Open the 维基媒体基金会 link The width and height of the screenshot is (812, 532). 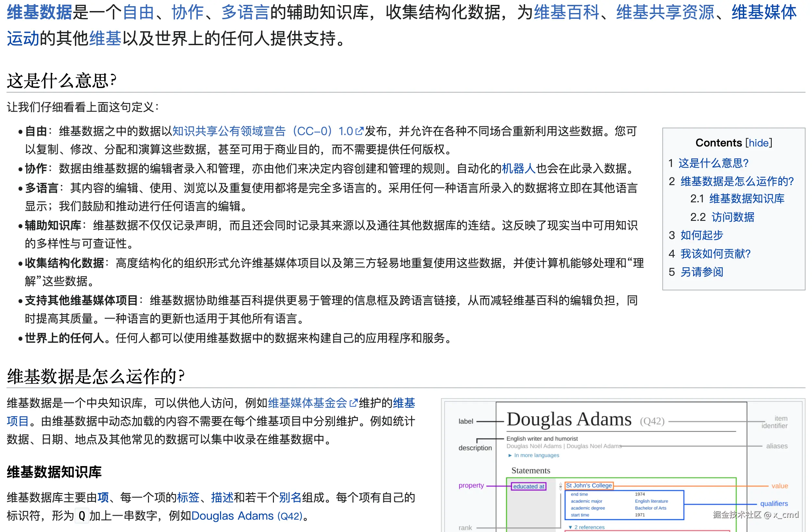click(x=307, y=403)
